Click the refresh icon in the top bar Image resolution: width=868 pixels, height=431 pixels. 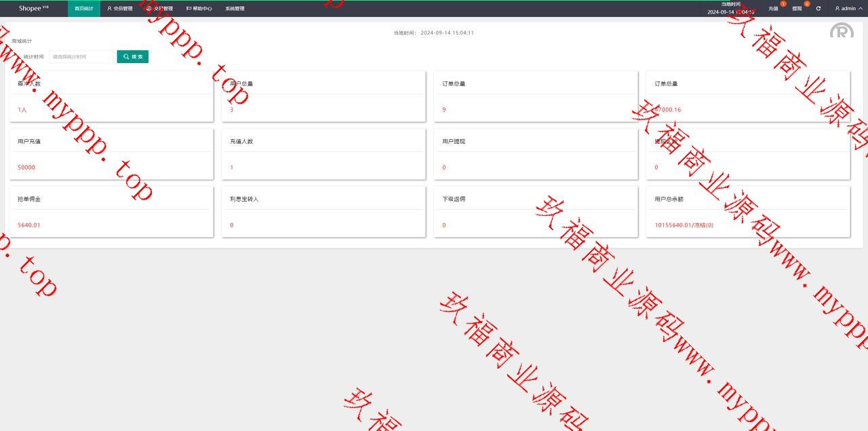pos(818,8)
